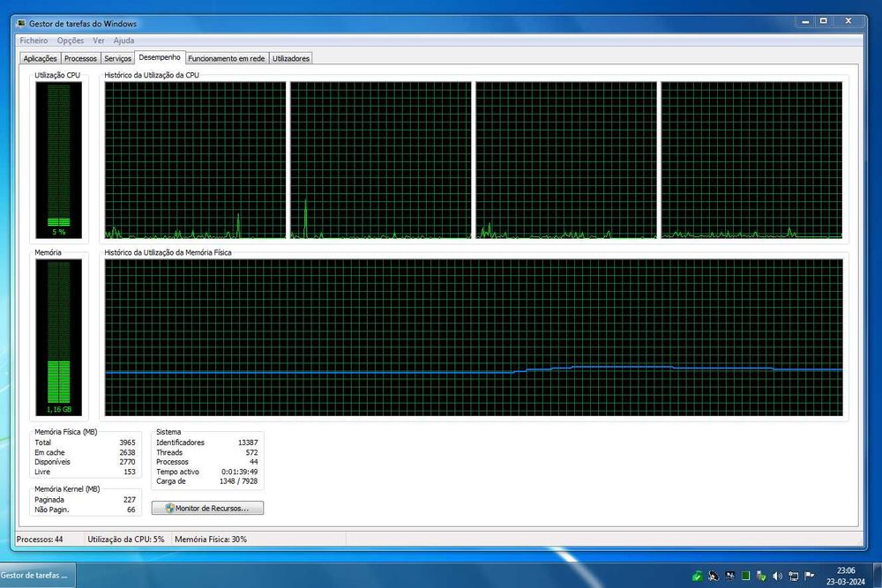Switch to the Processos tab
This screenshot has height=588, width=882.
tap(80, 58)
